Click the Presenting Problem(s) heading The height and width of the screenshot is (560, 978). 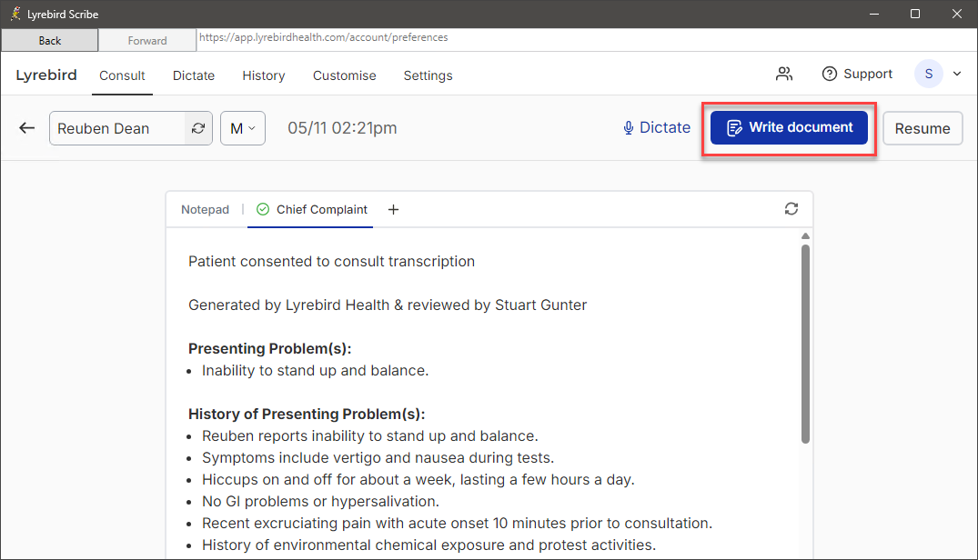click(x=269, y=348)
